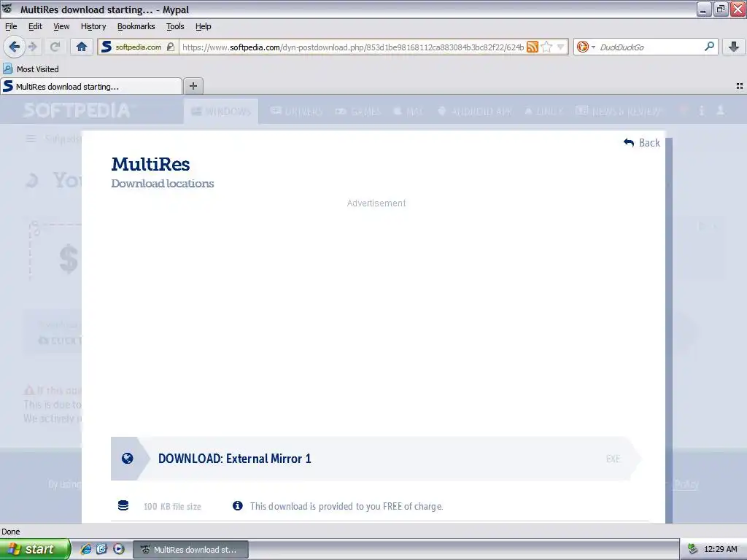Screen dimensions: 747x560
Task: Click the Softpedia logo in page header
Action: [x=76, y=111]
